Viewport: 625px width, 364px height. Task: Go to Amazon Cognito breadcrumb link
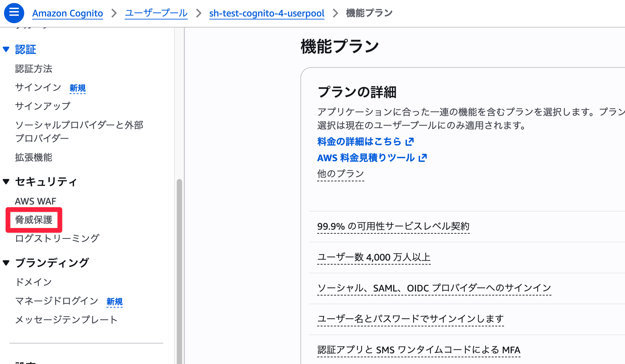tap(68, 13)
